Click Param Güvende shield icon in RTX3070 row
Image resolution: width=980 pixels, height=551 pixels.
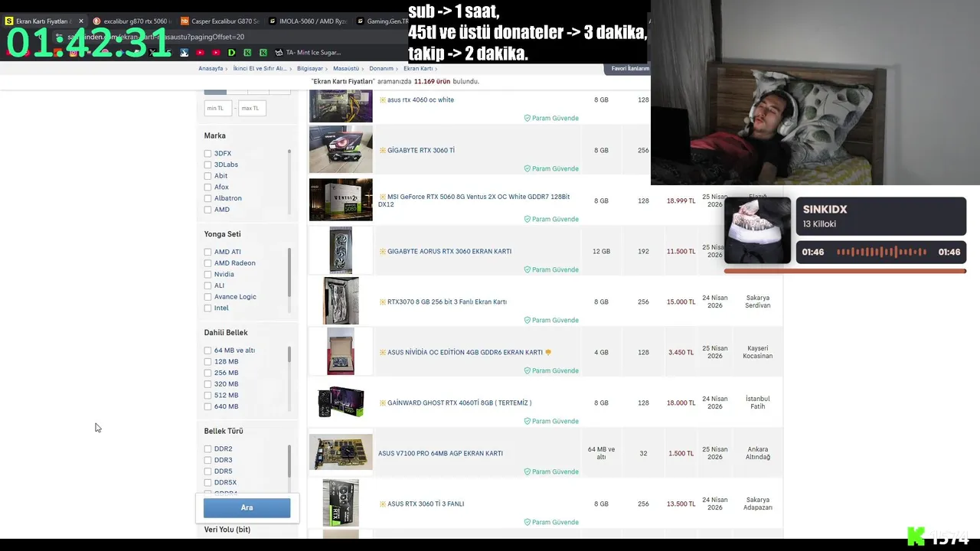coord(528,320)
